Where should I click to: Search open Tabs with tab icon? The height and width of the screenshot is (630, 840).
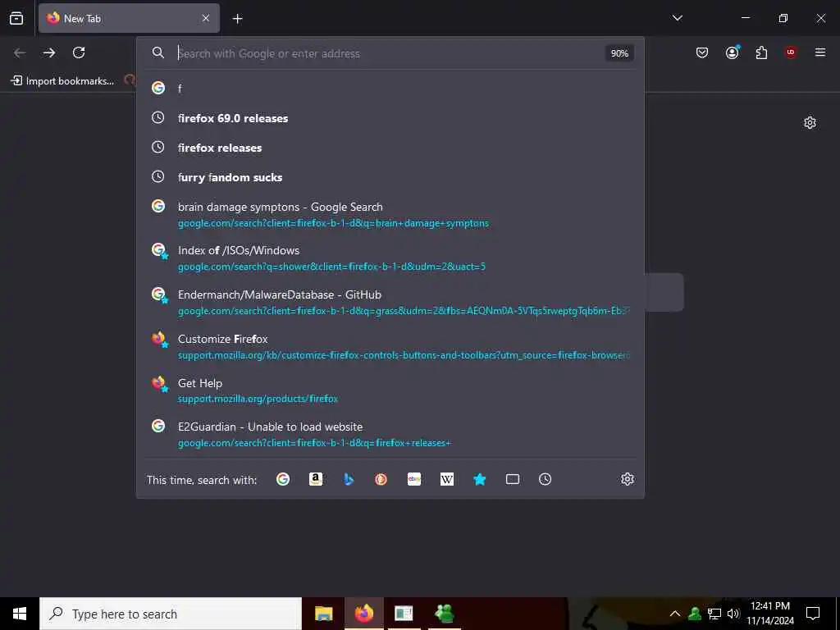tap(512, 479)
